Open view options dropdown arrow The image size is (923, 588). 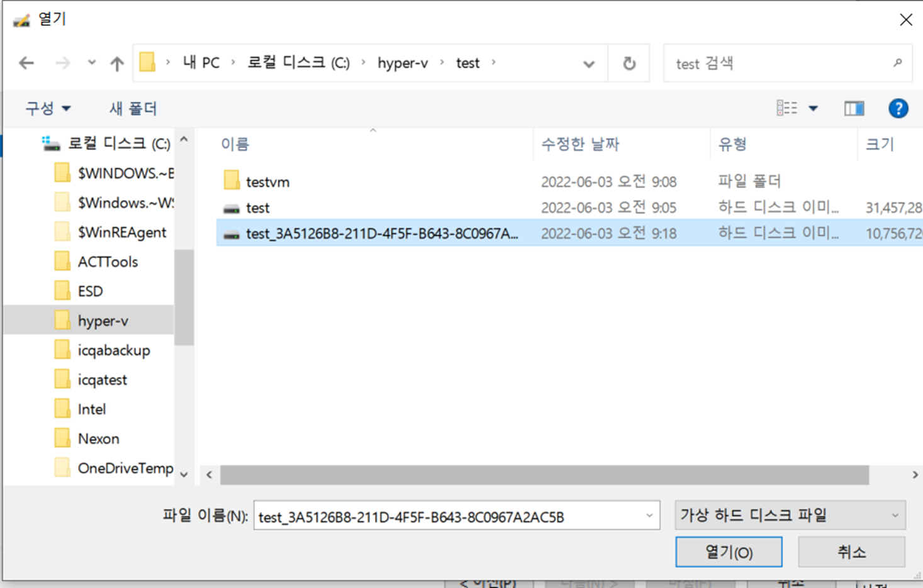pos(813,108)
